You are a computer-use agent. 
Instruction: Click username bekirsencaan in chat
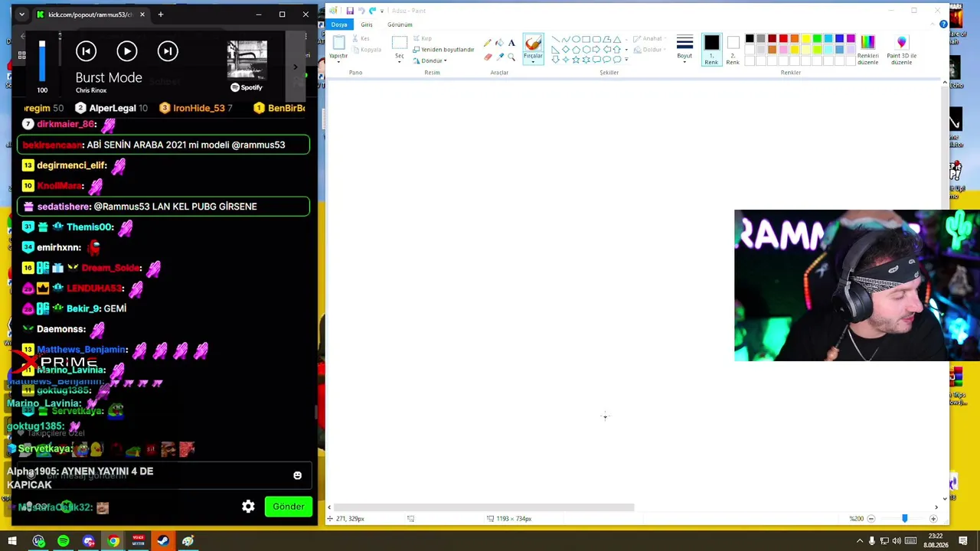[52, 145]
